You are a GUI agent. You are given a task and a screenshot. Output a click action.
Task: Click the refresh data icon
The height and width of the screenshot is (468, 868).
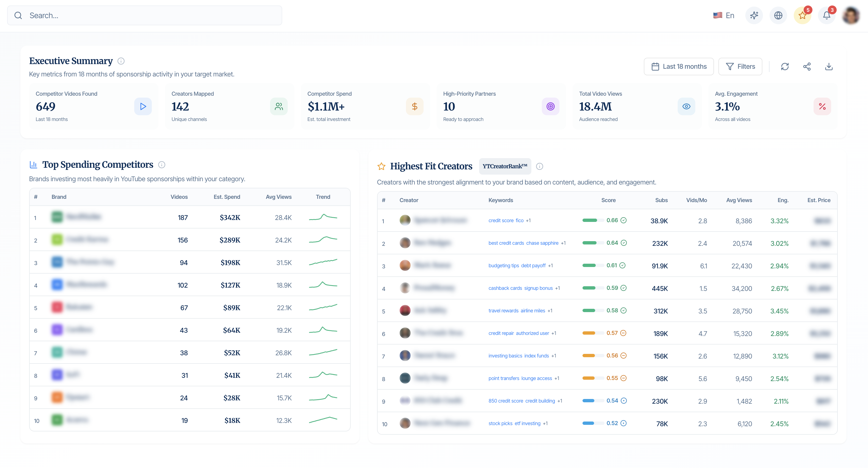tap(785, 66)
